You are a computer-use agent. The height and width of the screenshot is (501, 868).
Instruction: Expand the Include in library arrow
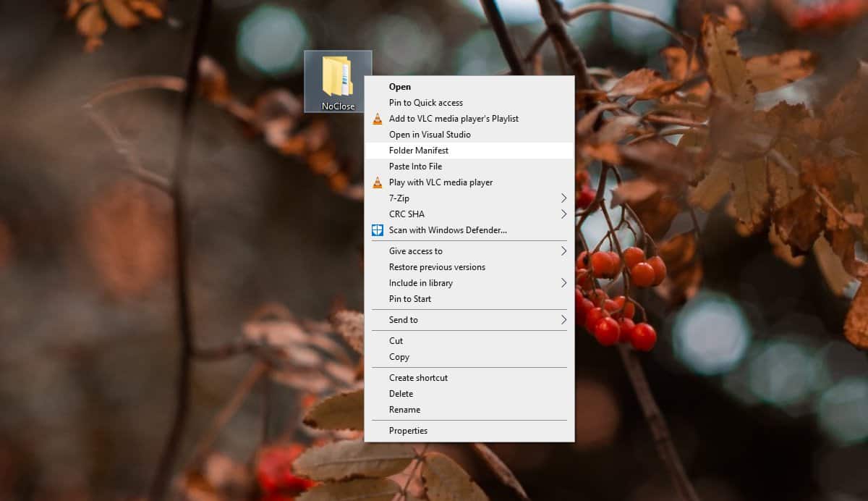pyautogui.click(x=563, y=283)
